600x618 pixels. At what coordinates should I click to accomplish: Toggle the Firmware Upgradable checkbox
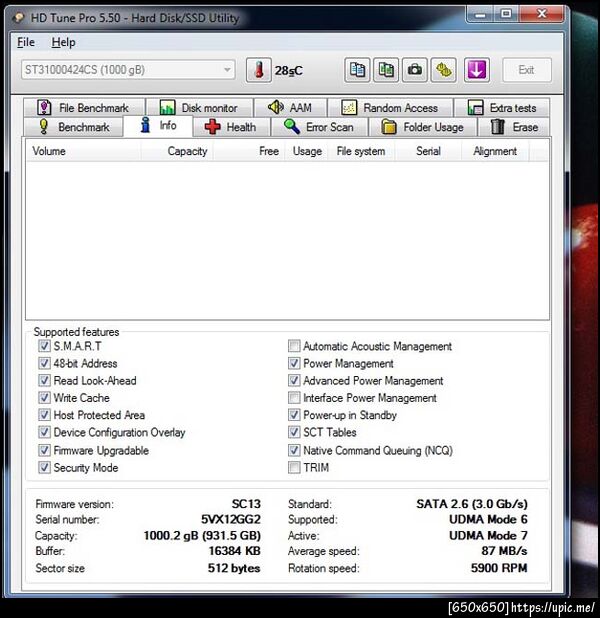click(x=44, y=450)
